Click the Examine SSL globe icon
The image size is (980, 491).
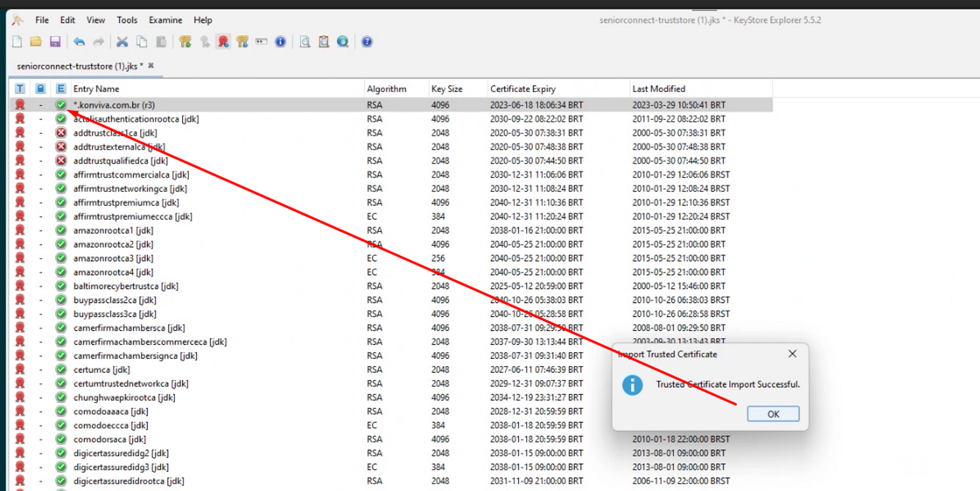pyautogui.click(x=343, y=42)
